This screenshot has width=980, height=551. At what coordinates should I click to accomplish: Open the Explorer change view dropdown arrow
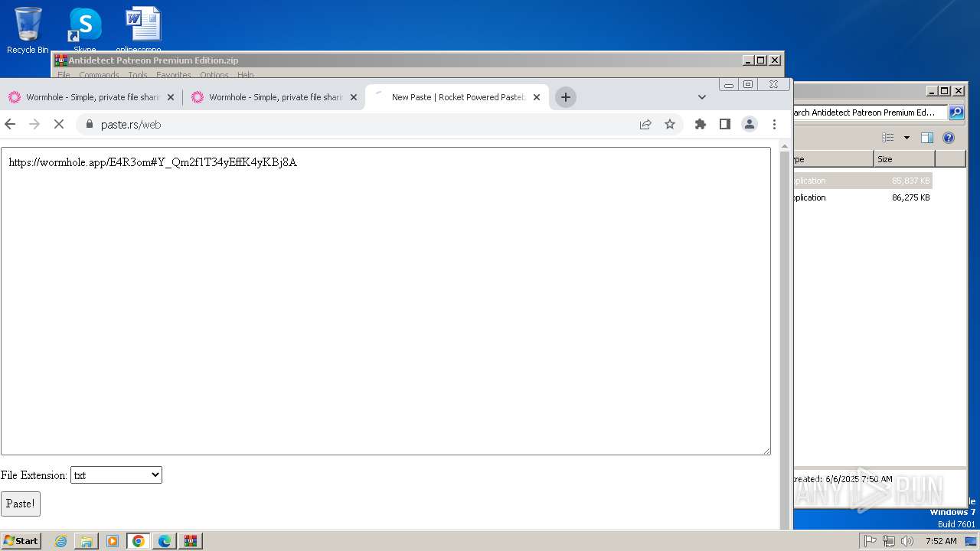[x=906, y=138]
